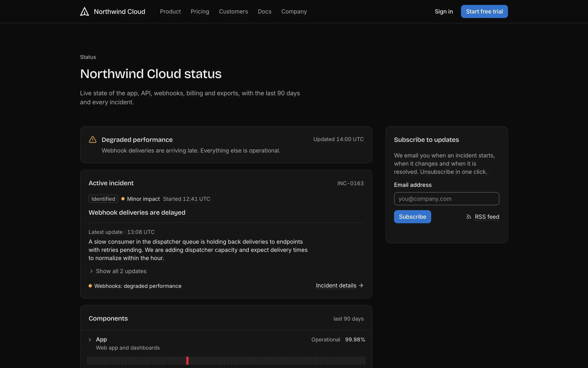Click the 99.98% uptime value

coord(355,340)
